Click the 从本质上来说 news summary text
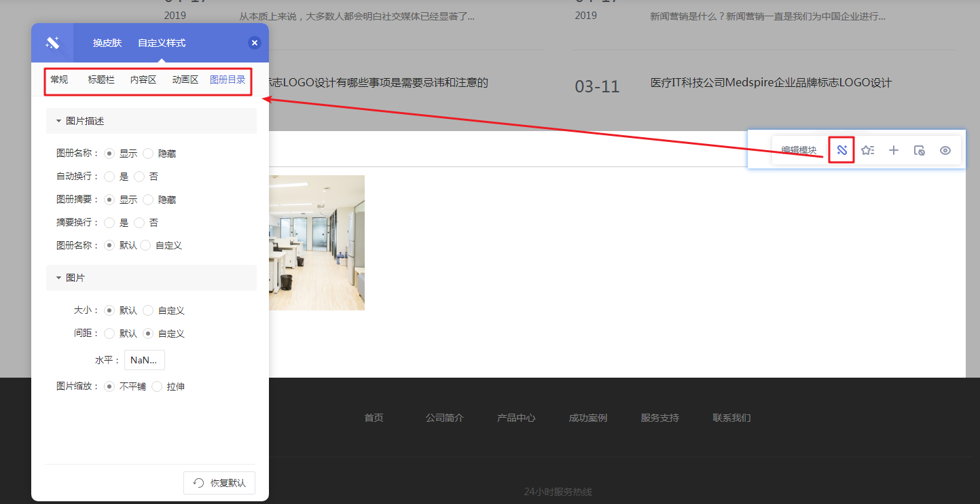The image size is (980, 504). (357, 16)
